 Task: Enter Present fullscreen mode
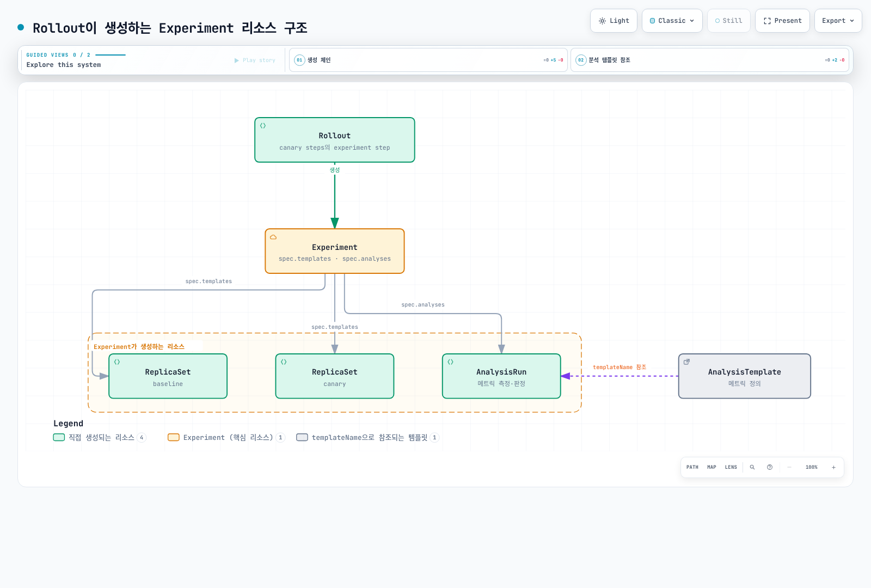click(x=782, y=21)
